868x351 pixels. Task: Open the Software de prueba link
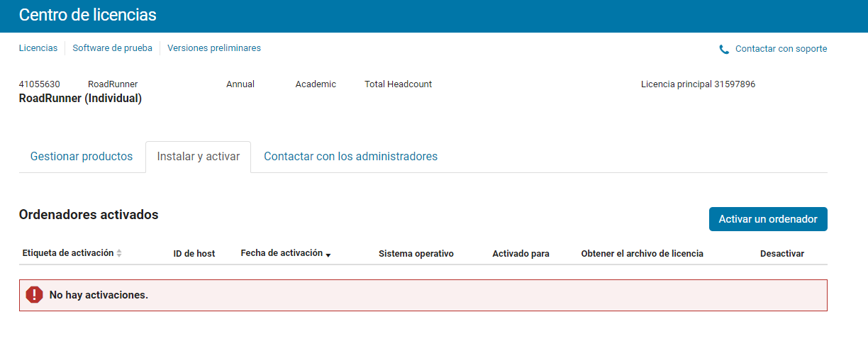coord(112,48)
